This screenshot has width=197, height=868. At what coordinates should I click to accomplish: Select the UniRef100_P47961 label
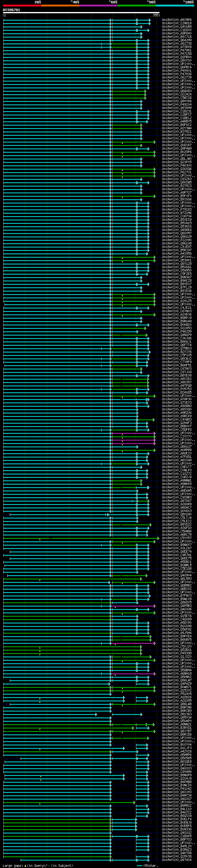177,50
